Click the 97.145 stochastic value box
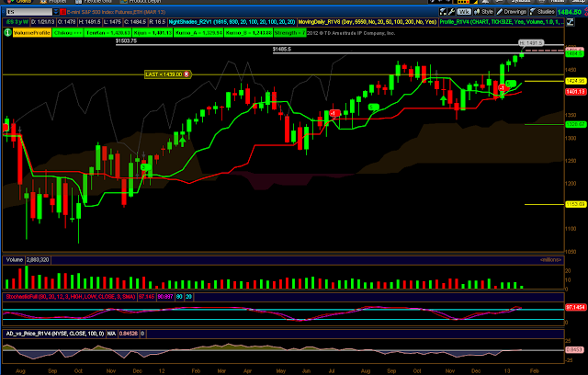Viewport: 588px width, 375px height. click(147, 297)
